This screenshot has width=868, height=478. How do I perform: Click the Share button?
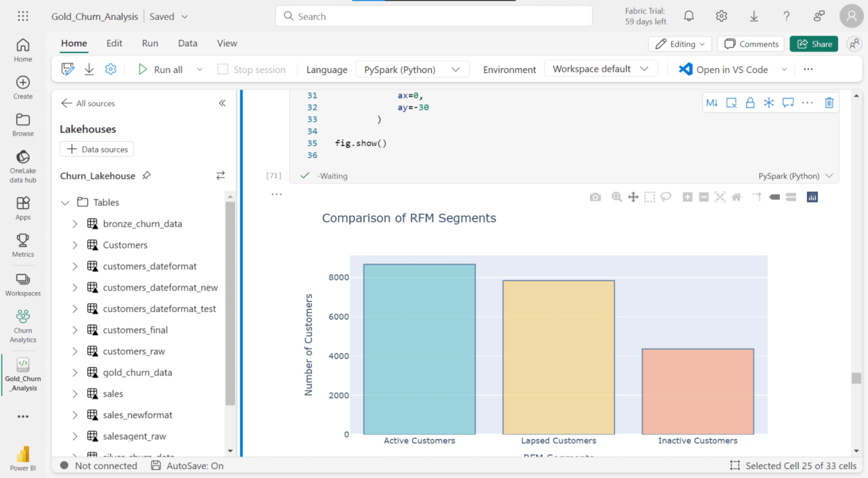814,44
